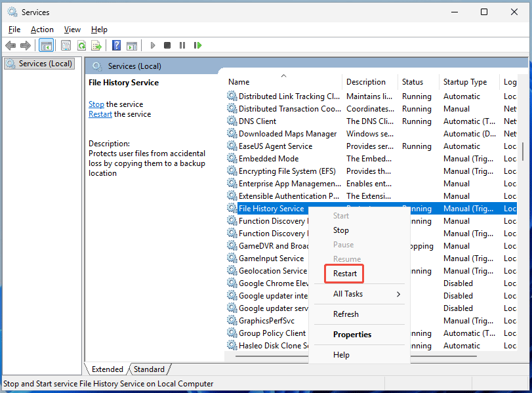Click the gear icon of Group Policy Client
The image size is (532, 393).
coord(232,333)
